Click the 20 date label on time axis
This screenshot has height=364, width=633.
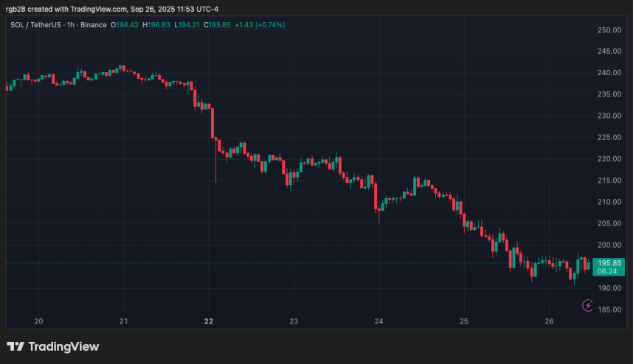38,321
